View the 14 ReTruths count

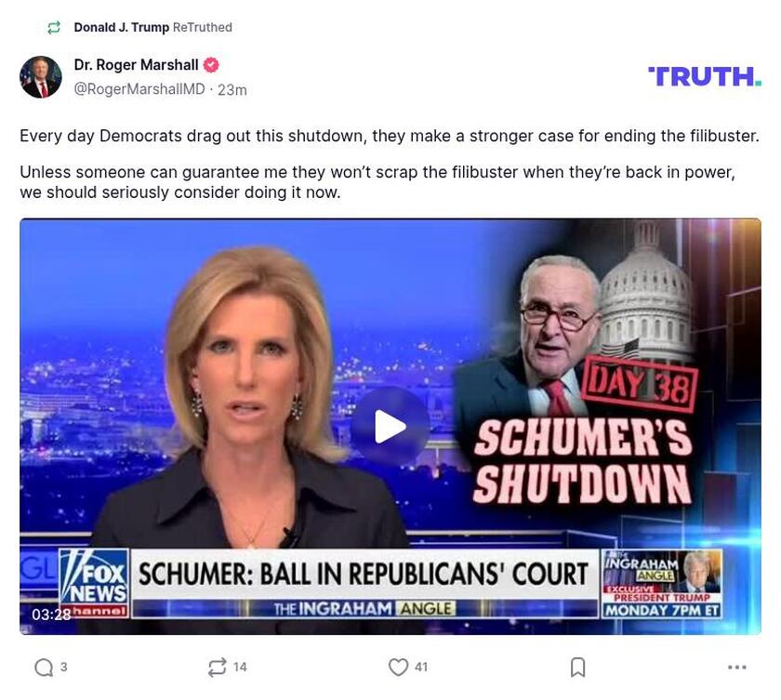point(240,667)
